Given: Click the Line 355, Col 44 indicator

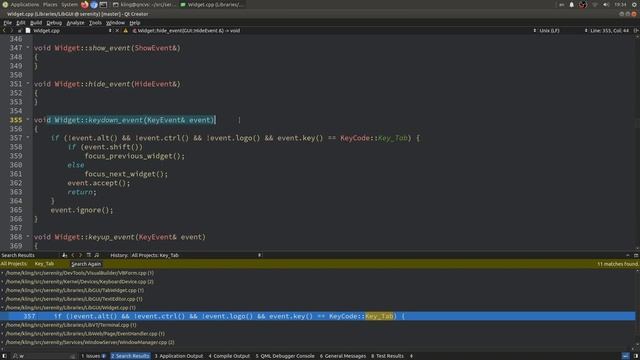Looking at the screenshot, I should pyautogui.click(x=609, y=31).
